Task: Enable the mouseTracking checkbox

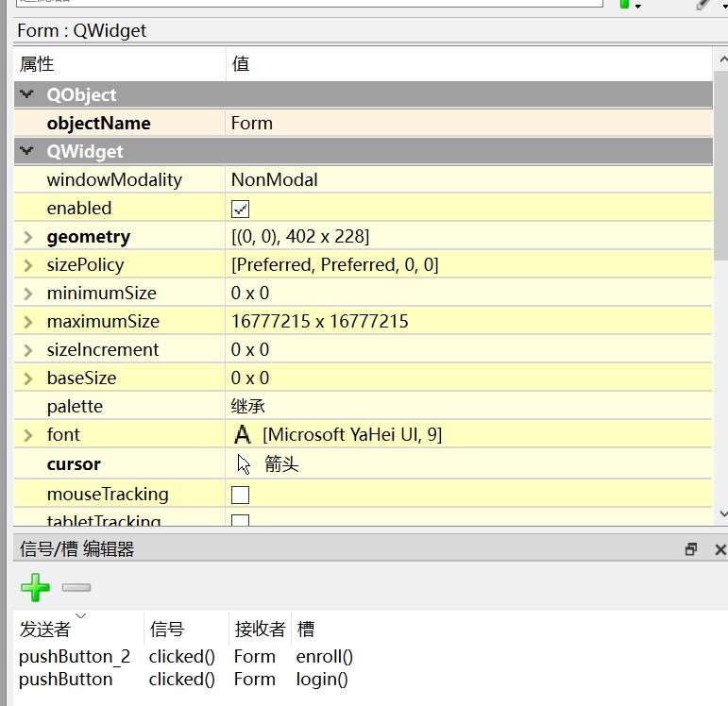Action: tap(240, 495)
